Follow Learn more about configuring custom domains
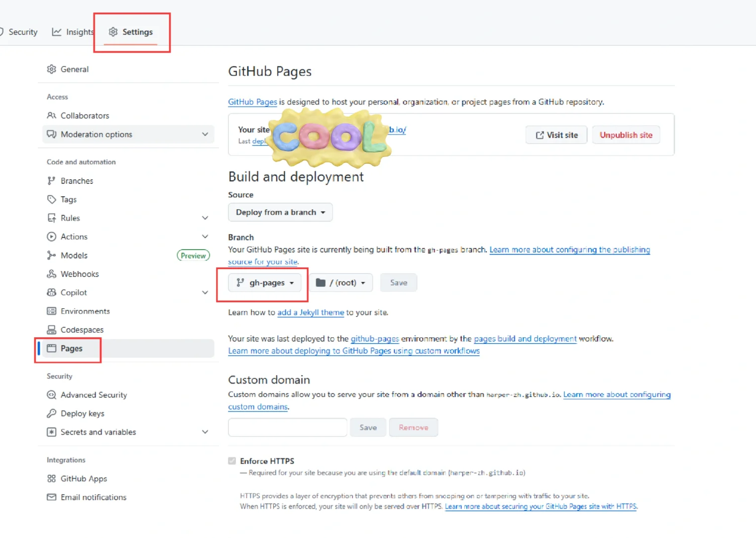 (x=617, y=395)
